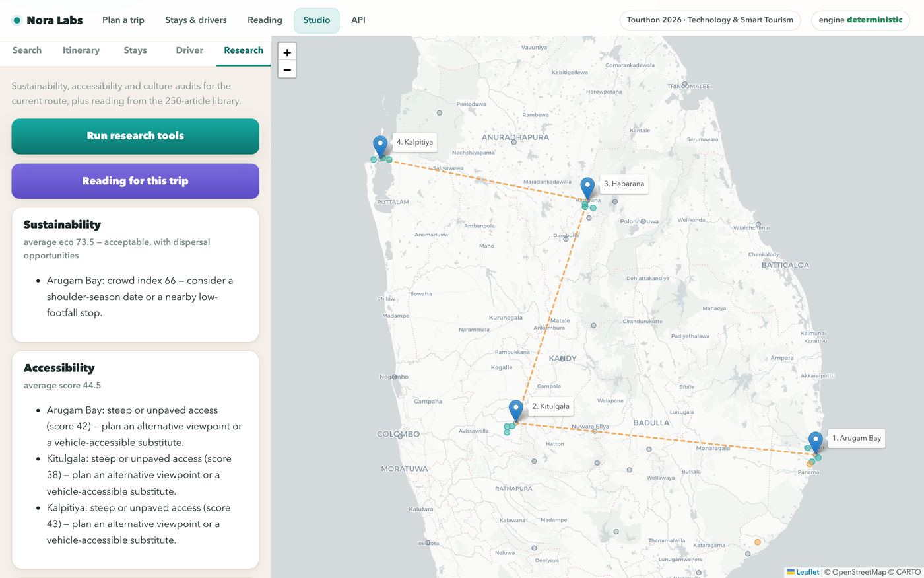Image resolution: width=924 pixels, height=578 pixels.
Task: Click the '3. Habarana' map label
Action: point(624,184)
